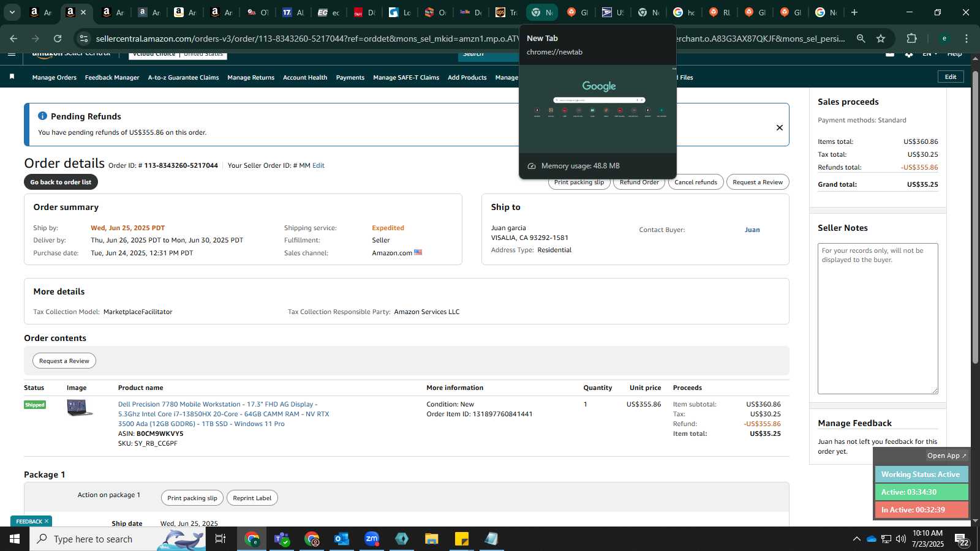Go back using the browser back arrow
The height and width of the screenshot is (551, 980).
[x=13, y=39]
